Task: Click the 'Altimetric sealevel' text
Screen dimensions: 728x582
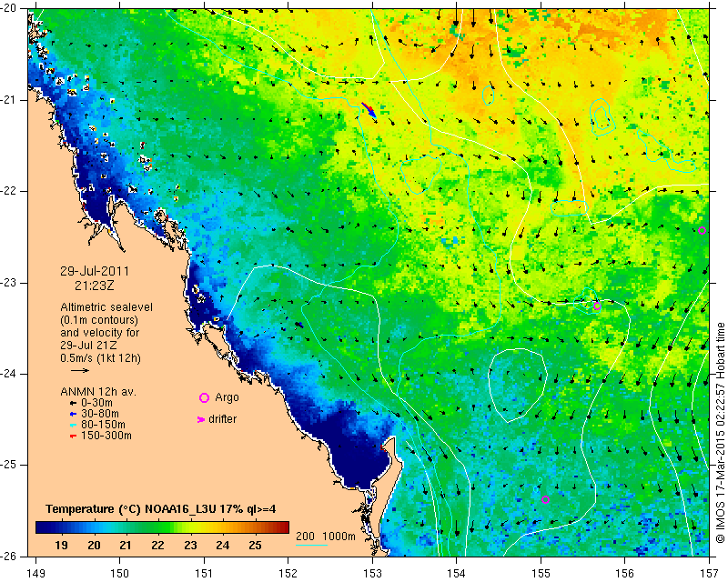Action: point(106,307)
